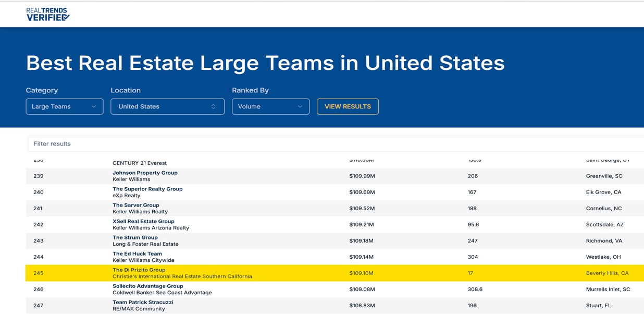Click the $109.52M volume value
Image resolution: width=644 pixels, height=314 pixels.
click(362, 209)
